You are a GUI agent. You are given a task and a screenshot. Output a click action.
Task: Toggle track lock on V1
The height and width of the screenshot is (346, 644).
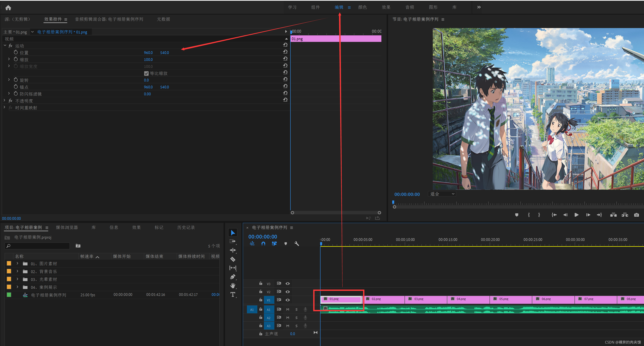261,300
